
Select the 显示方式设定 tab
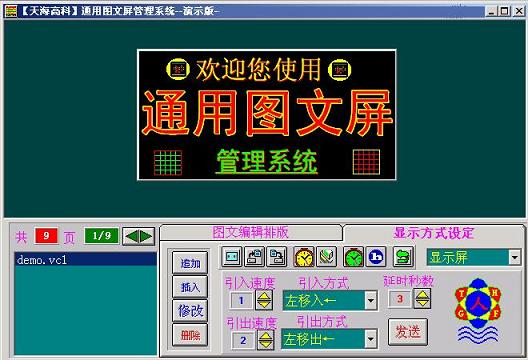(434, 233)
